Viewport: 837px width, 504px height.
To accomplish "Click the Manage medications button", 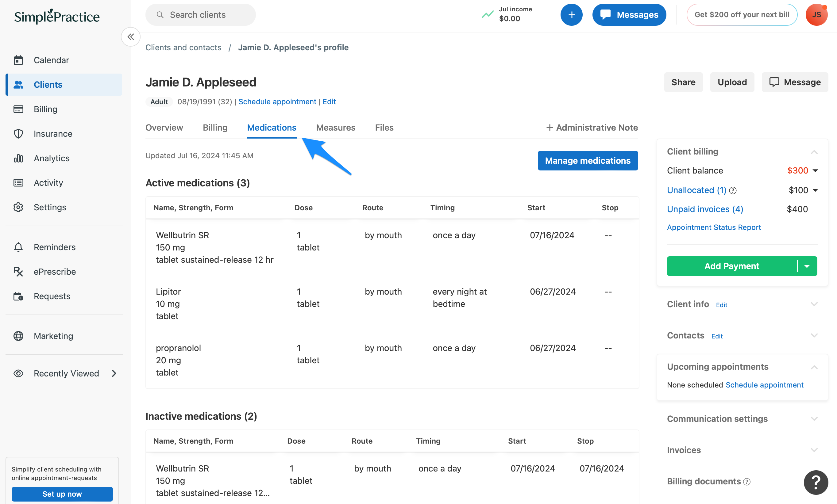I will coord(587,161).
